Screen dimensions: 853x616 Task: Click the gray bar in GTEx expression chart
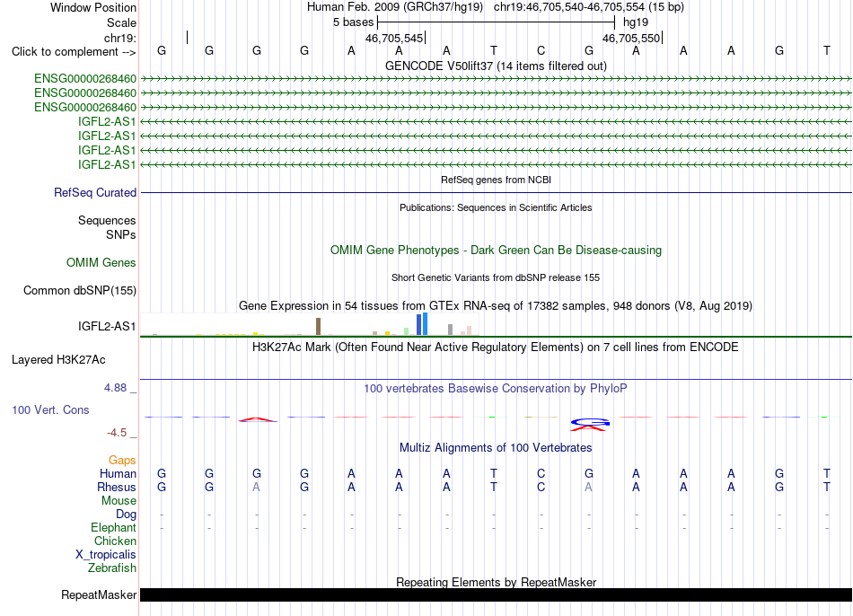click(451, 330)
